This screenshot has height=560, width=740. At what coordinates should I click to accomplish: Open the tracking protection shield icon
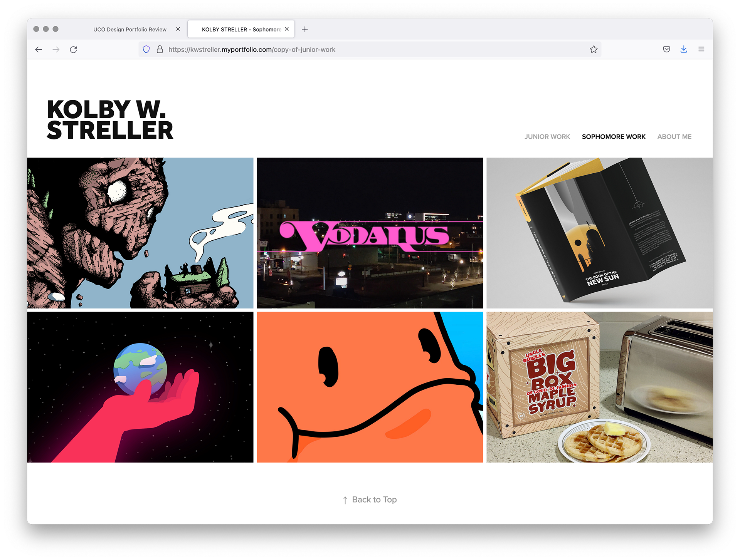tap(146, 49)
